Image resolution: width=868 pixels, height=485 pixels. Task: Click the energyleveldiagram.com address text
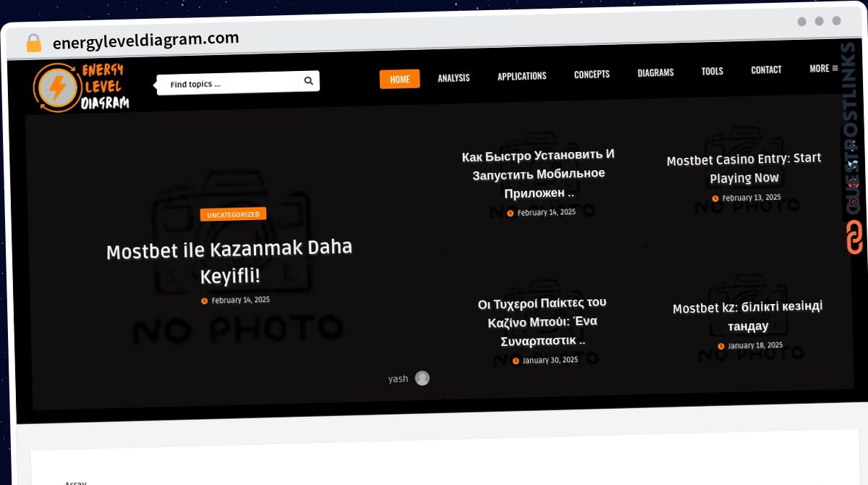point(145,41)
